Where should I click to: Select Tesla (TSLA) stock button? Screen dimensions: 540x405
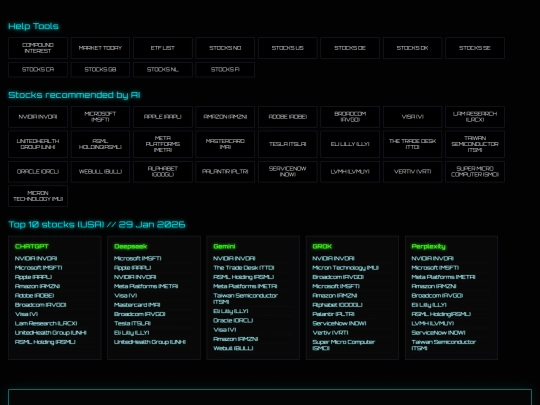[288, 144]
